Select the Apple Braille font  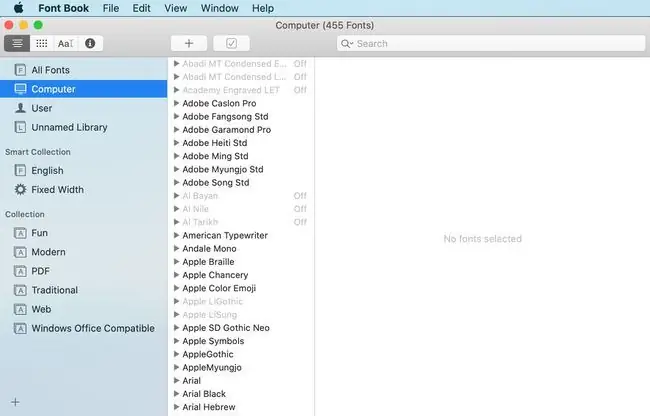(241, 262)
